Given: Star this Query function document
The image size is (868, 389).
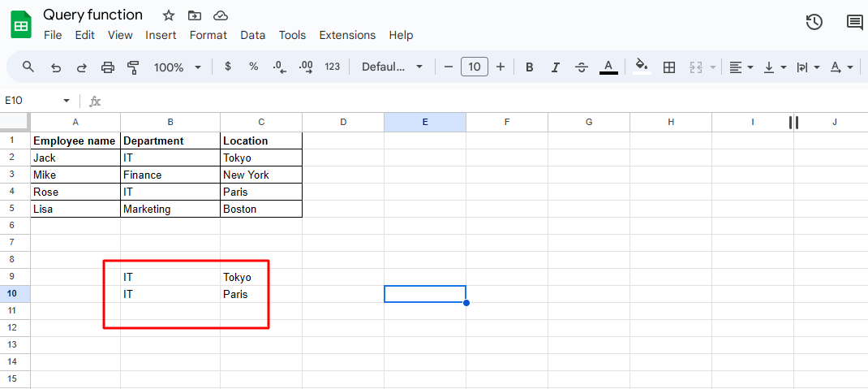Looking at the screenshot, I should coord(168,15).
